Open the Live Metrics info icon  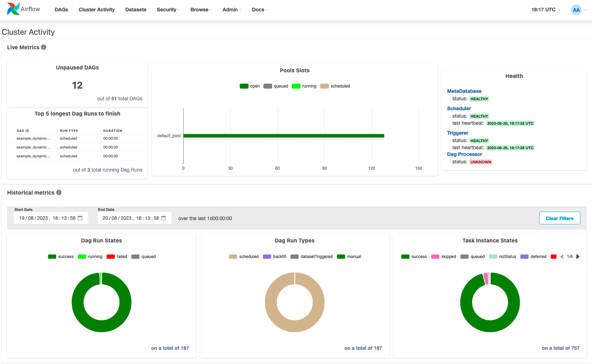point(44,47)
